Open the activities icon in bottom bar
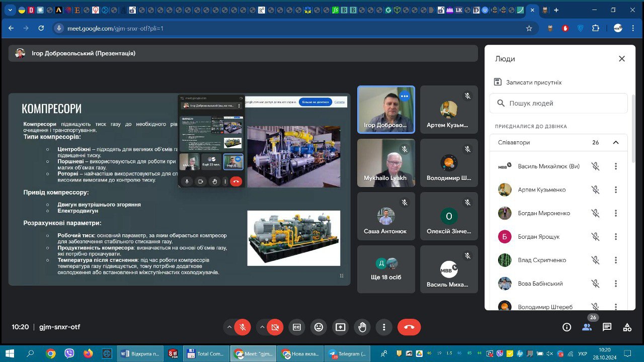This screenshot has width=644, height=362. coord(627,327)
